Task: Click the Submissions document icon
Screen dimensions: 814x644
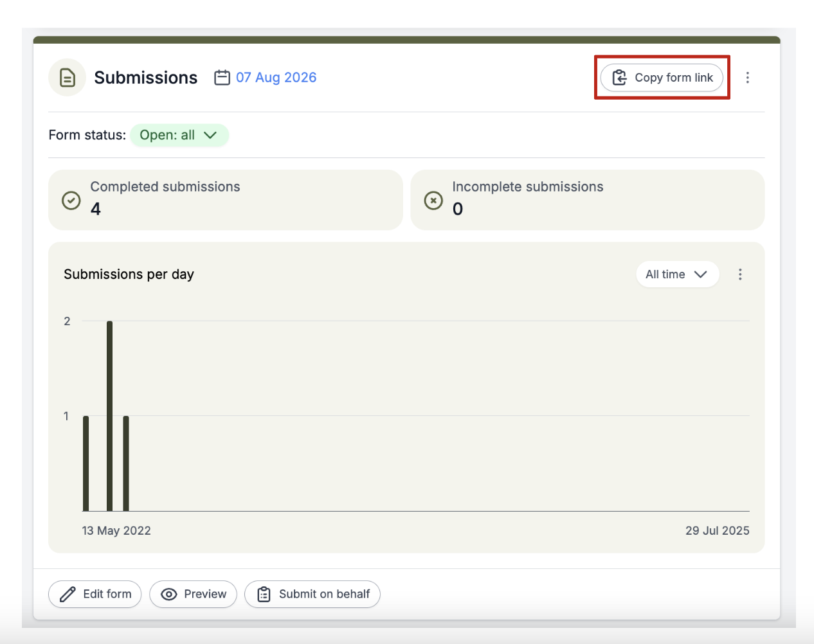Action: [x=67, y=78]
